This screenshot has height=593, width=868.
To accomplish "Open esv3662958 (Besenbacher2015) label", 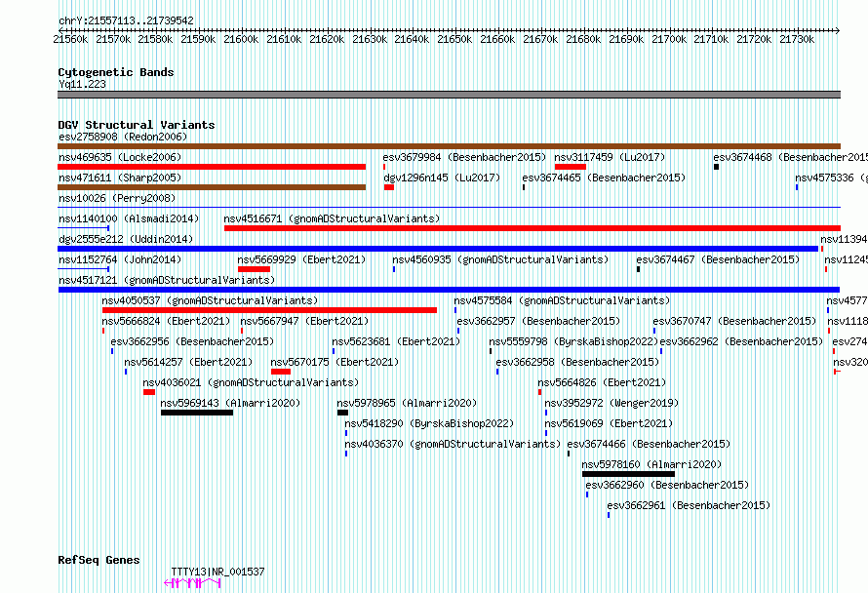I will coord(577,362).
